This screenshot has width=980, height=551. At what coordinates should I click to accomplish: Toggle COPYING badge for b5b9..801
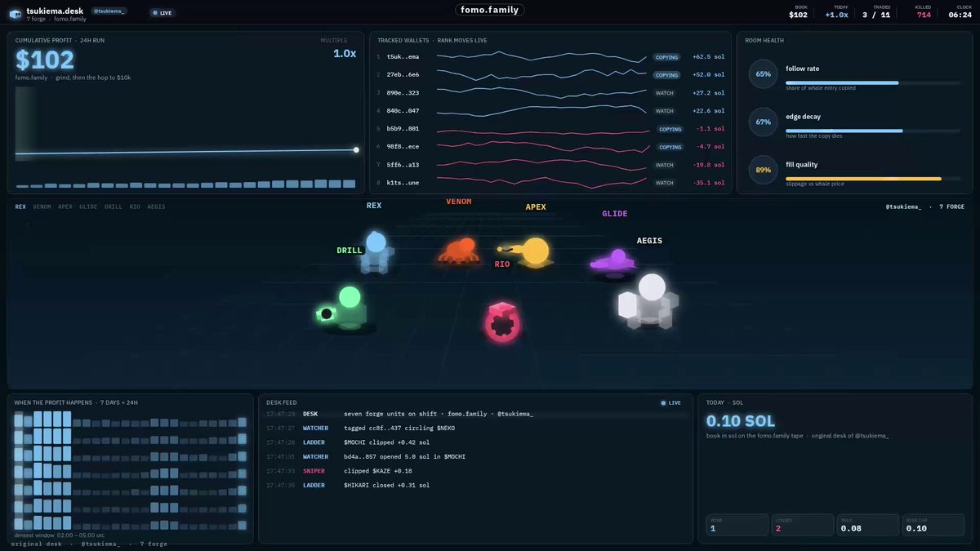pos(670,129)
